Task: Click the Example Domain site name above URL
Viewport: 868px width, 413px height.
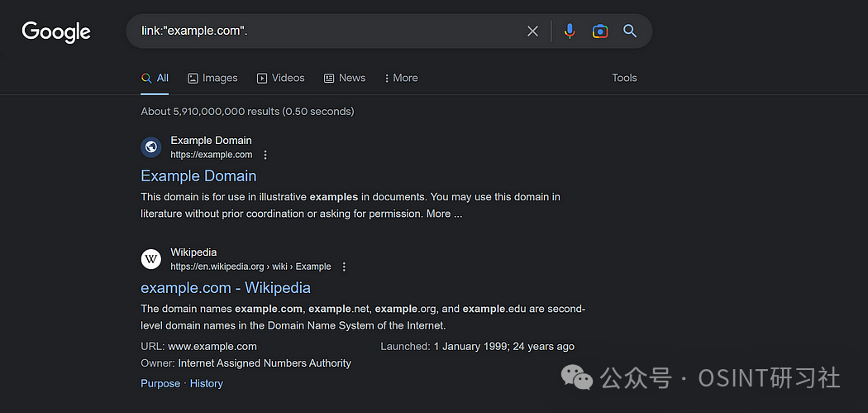Action: coord(211,140)
